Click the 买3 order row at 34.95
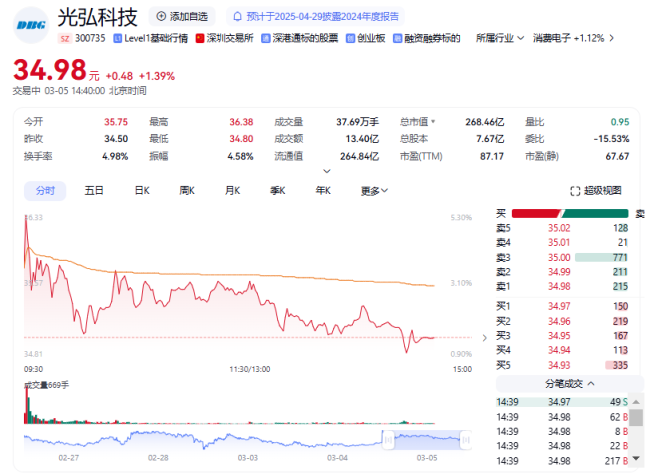 click(x=562, y=335)
